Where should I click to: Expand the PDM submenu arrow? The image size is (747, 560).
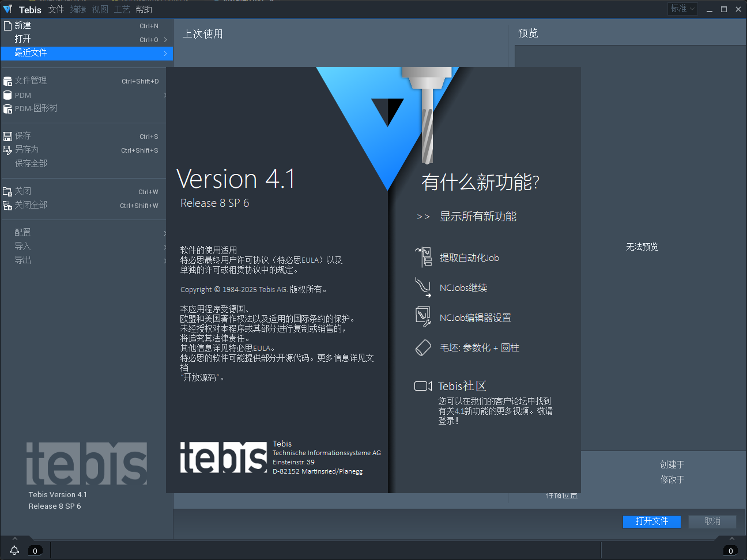[x=165, y=95]
